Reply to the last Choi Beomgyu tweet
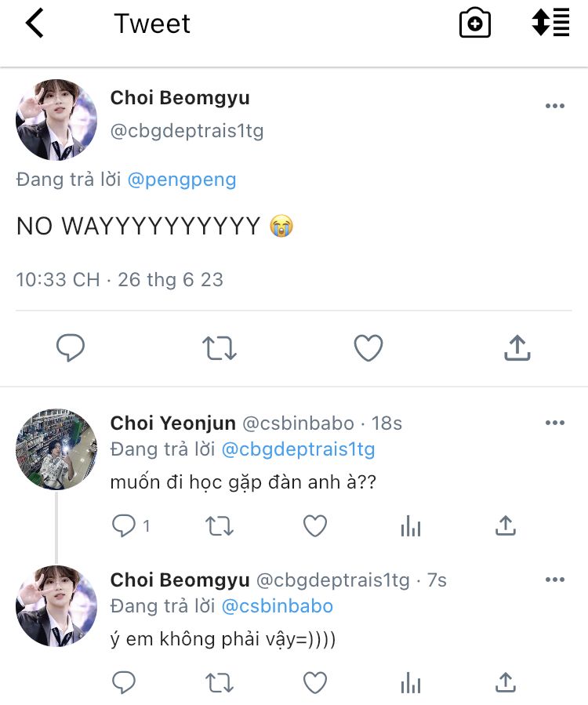588x705 pixels. click(x=124, y=682)
